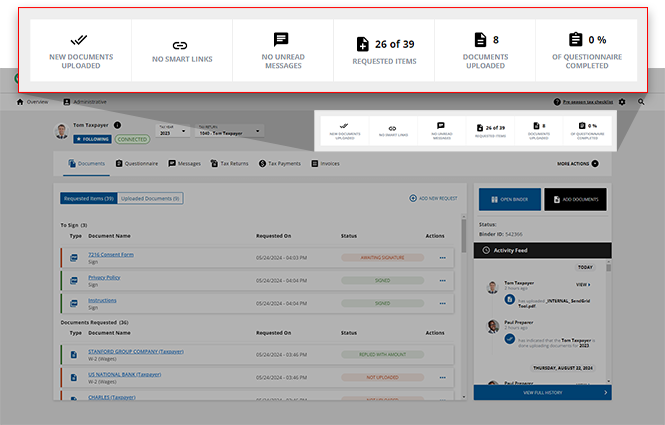Switch to the Tax Payments tab
Image resolution: width=665 pixels, height=425 pixels.
(x=279, y=164)
